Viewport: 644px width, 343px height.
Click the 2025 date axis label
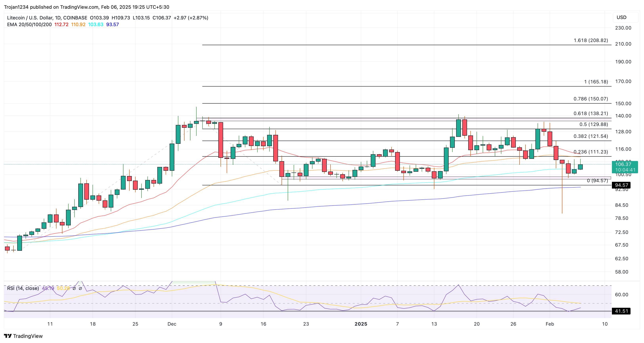pyautogui.click(x=361, y=324)
